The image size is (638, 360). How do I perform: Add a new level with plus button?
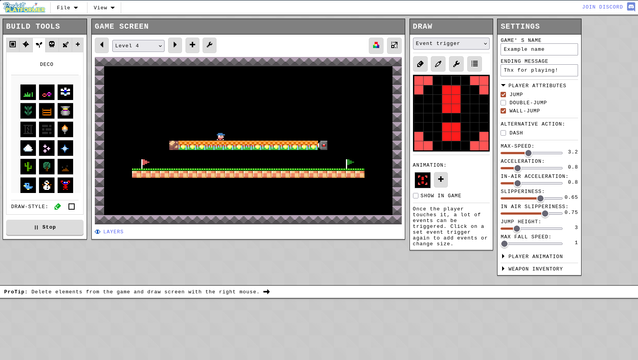coord(192,45)
